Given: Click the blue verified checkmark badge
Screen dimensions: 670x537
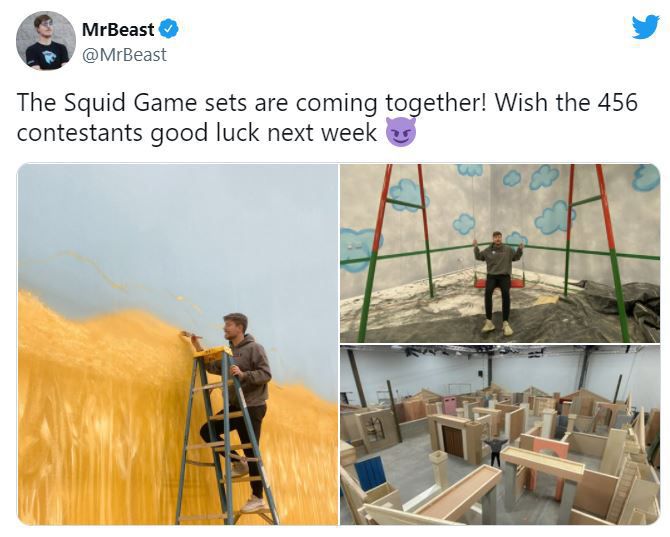Looking at the screenshot, I should (168, 29).
